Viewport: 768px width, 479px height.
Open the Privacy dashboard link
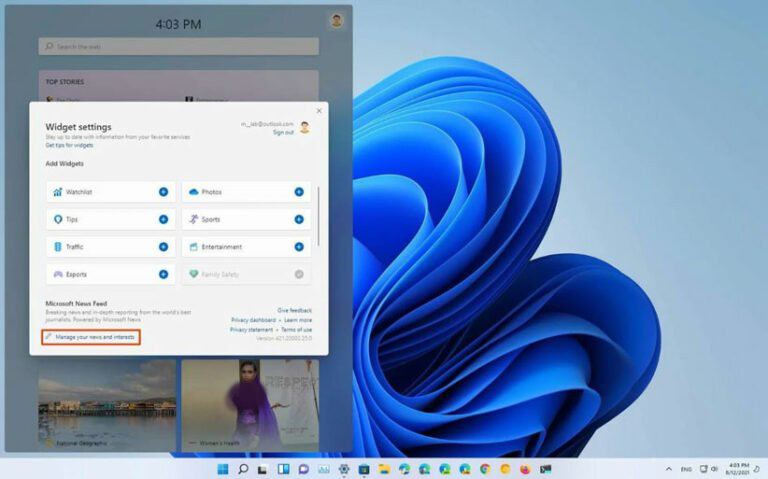coord(253,320)
